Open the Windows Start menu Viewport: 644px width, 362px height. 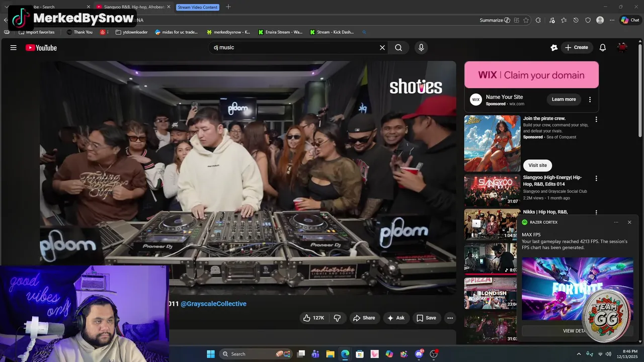211,354
